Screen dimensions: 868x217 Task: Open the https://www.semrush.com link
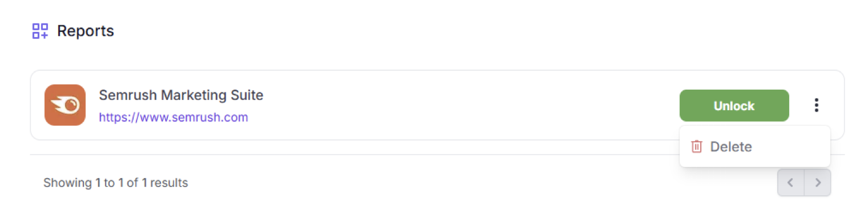coord(174,118)
